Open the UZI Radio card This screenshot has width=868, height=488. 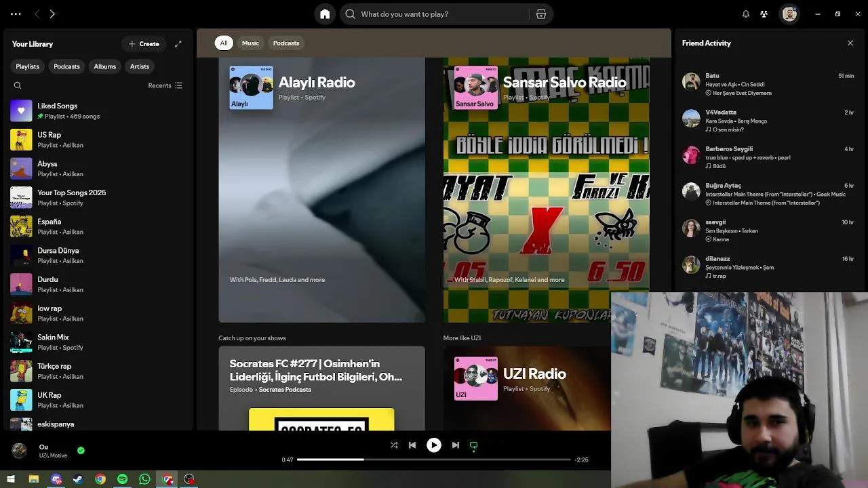(527, 388)
